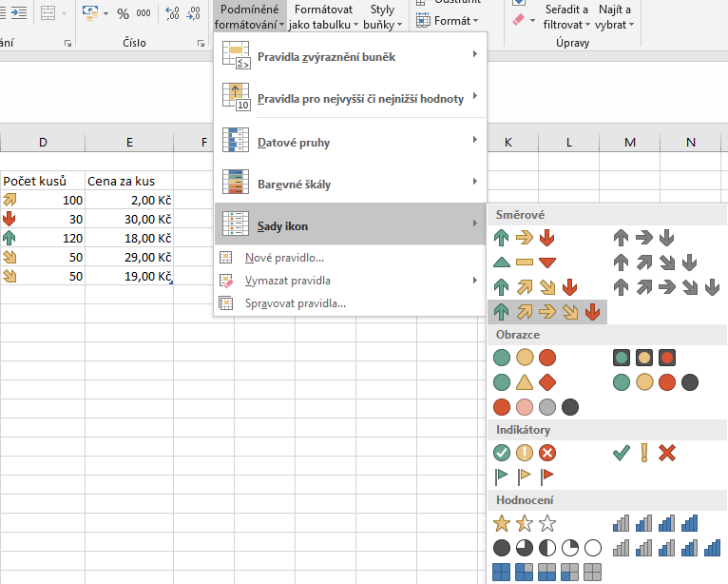
Task: Apply the highlighted 5 colored arrows set
Action: click(546, 312)
